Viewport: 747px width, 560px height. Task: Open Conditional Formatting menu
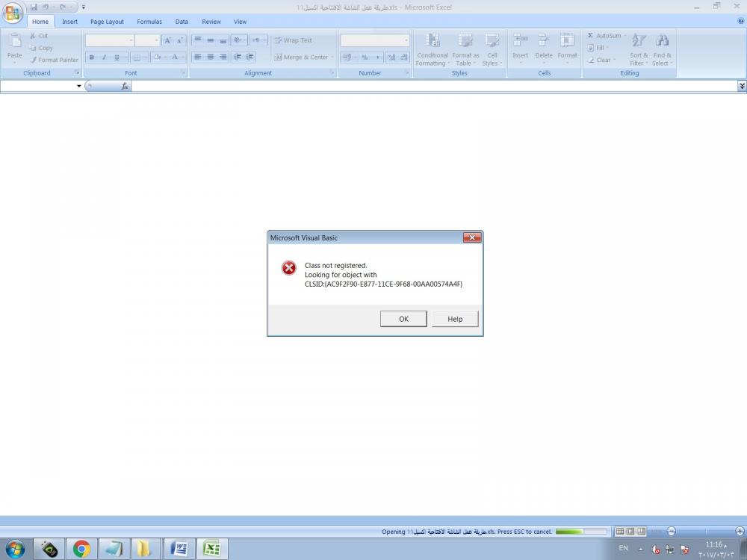click(432, 49)
